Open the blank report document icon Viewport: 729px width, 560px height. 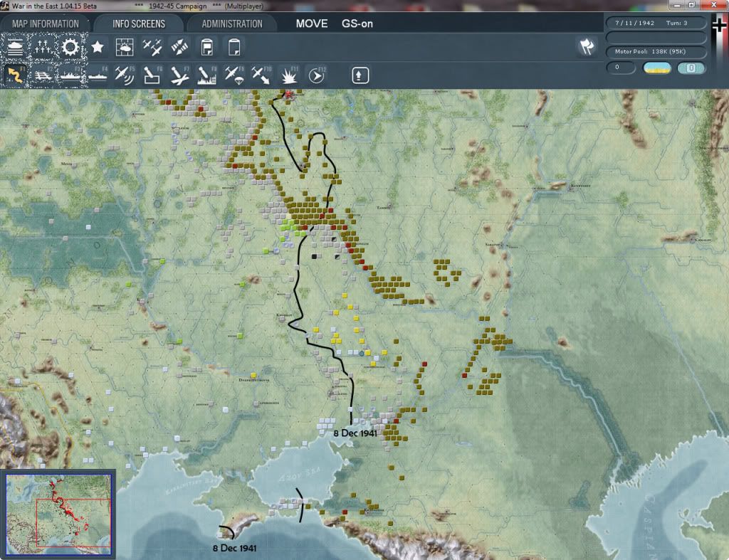tap(234, 47)
